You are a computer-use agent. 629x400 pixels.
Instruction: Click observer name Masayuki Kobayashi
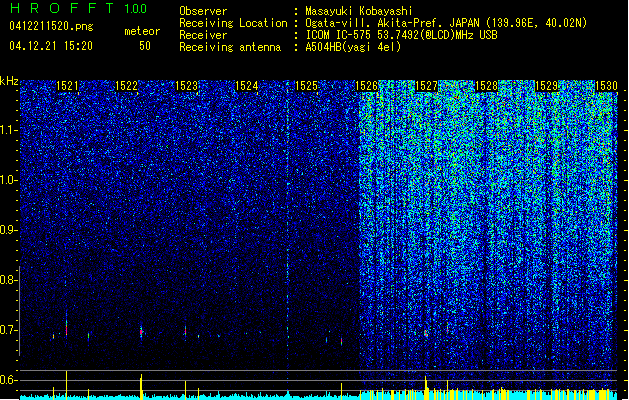coord(359,11)
